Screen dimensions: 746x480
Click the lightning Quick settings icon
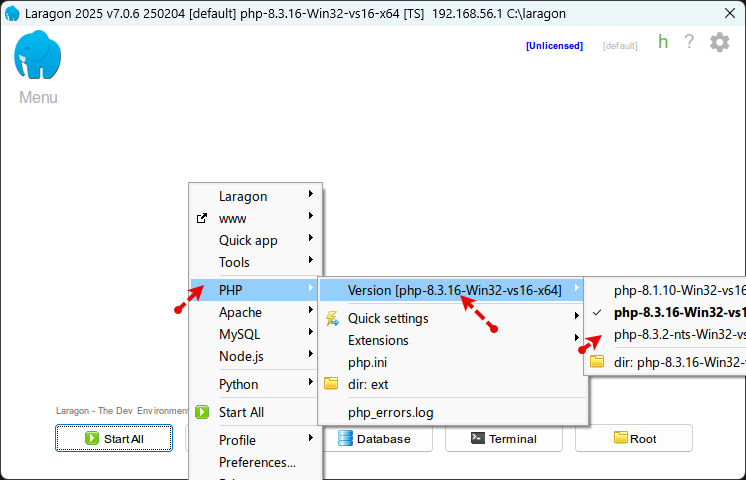pyautogui.click(x=332, y=318)
